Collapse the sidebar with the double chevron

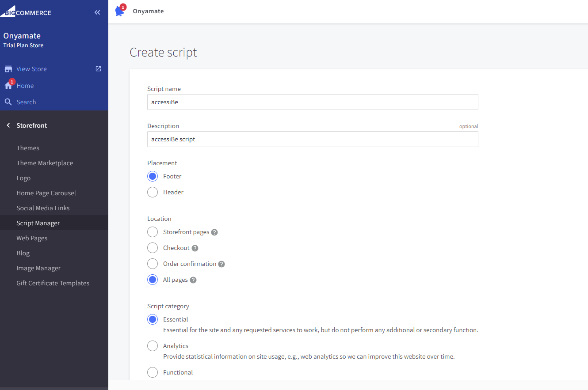coord(97,12)
